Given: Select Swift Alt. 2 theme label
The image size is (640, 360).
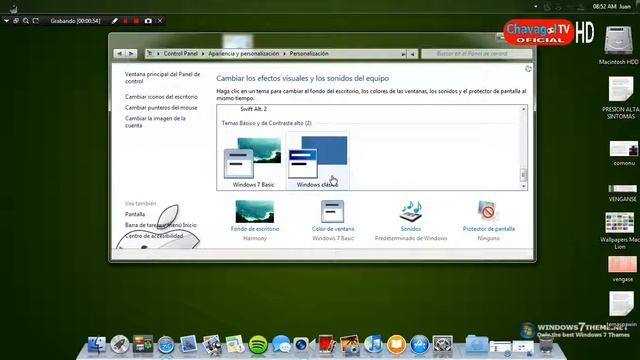Looking at the screenshot, I should (x=253, y=109).
